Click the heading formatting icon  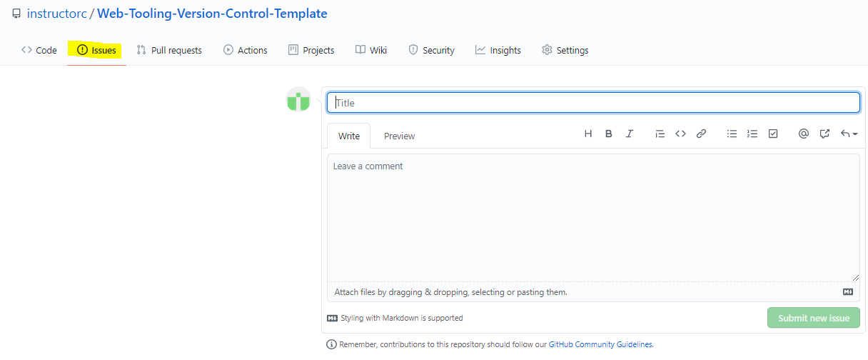click(x=588, y=134)
